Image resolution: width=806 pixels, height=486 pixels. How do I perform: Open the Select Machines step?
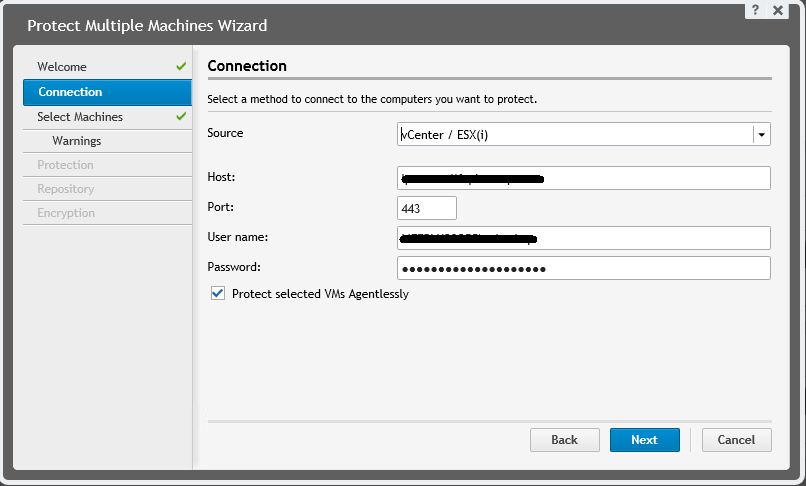[80, 117]
